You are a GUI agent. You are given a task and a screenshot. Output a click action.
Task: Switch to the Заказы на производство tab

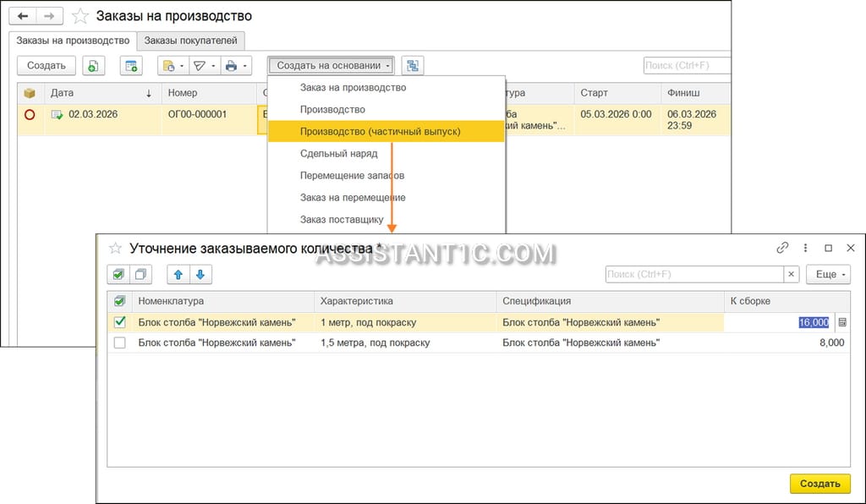point(73,41)
